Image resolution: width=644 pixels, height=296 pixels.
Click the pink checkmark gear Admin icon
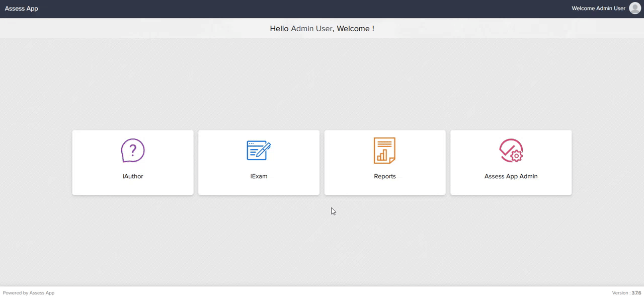[511, 151]
